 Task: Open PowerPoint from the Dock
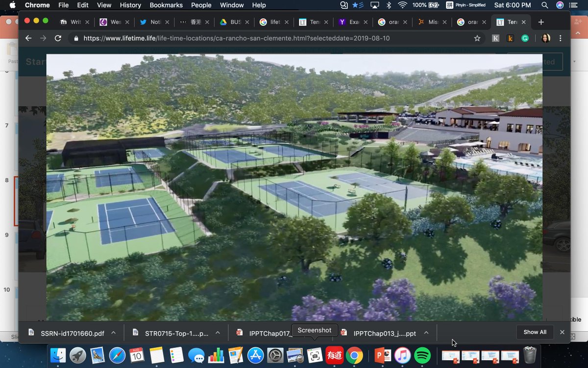pos(382,355)
